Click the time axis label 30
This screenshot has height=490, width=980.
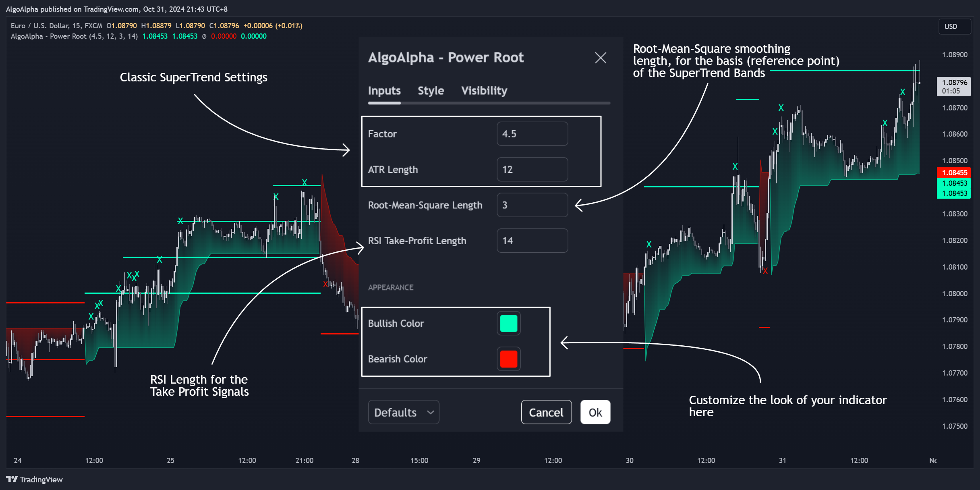click(x=630, y=461)
